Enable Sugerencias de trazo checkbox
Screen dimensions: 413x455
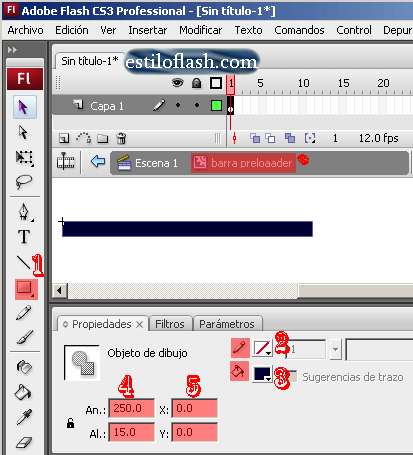[x=292, y=376]
